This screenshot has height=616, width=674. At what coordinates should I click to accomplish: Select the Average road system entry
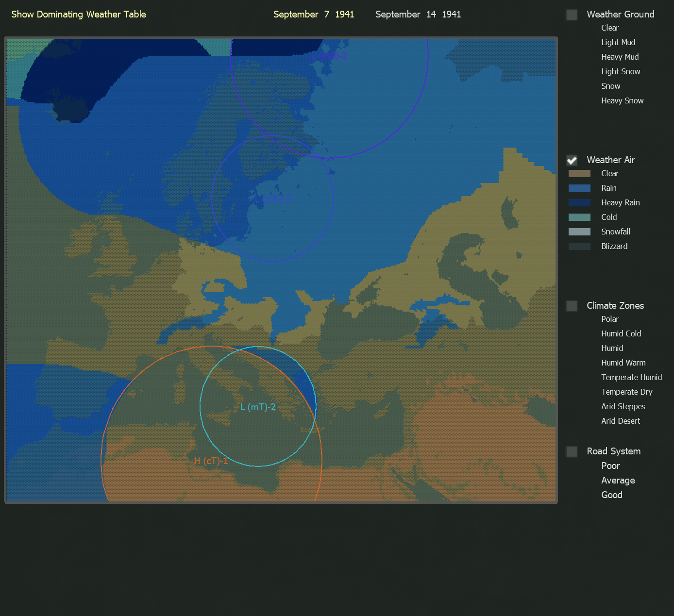tap(618, 481)
